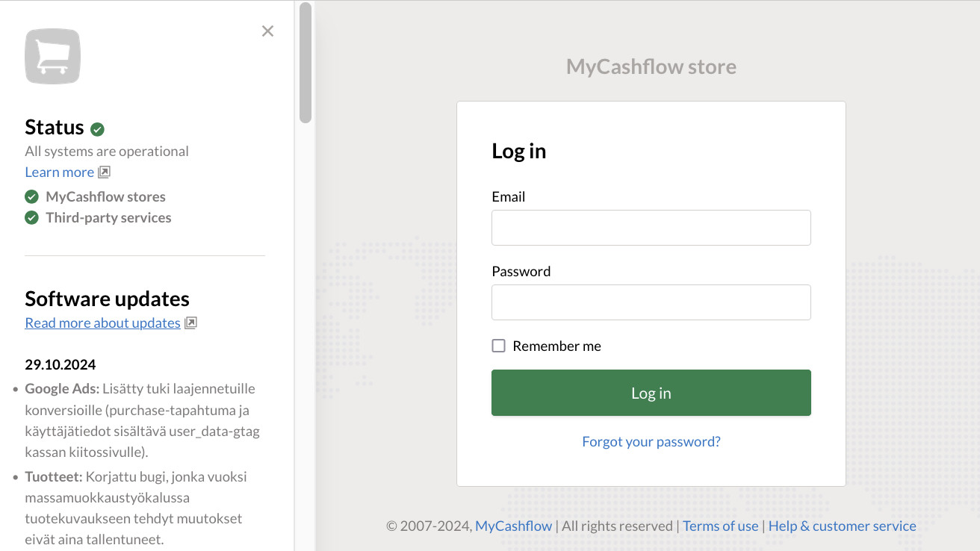The image size is (980, 551).
Task: Click the green Log in button
Action: (651, 393)
